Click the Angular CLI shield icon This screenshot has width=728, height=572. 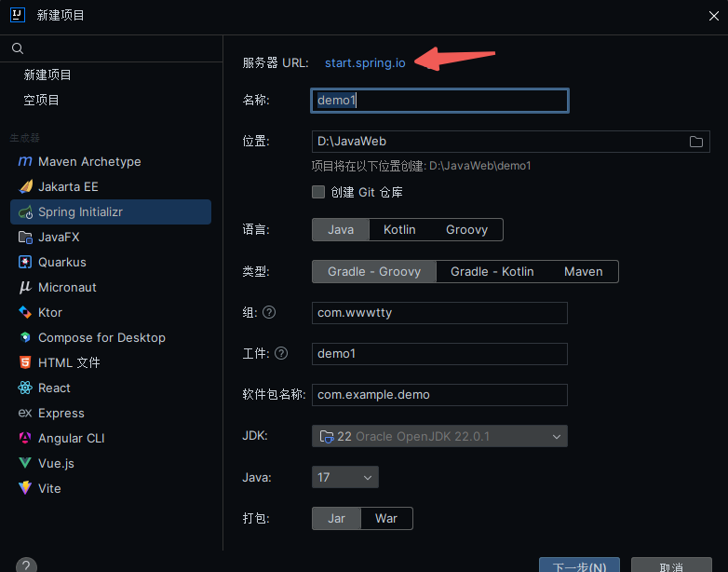(25, 438)
